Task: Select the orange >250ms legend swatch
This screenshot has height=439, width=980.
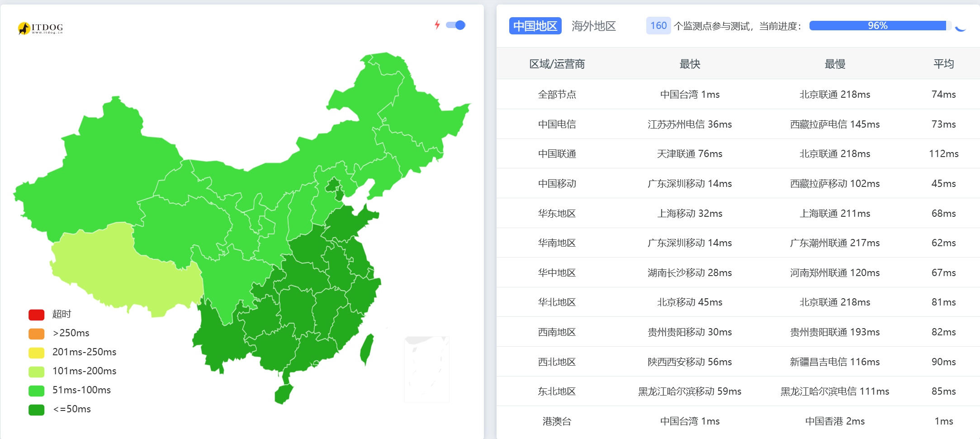Action: (x=35, y=333)
